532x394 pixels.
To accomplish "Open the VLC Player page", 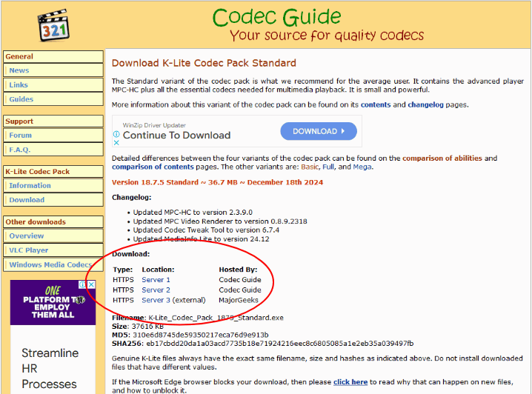I will pyautogui.click(x=53, y=250).
